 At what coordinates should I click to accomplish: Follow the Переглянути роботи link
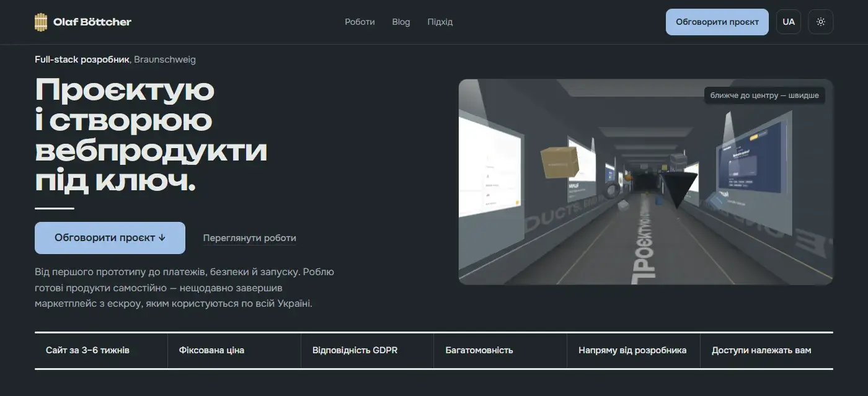pyautogui.click(x=249, y=238)
